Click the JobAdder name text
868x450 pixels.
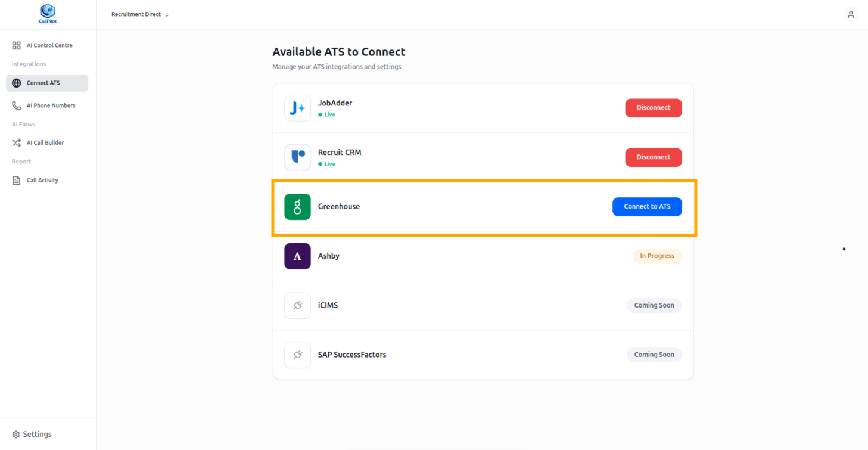pyautogui.click(x=335, y=103)
